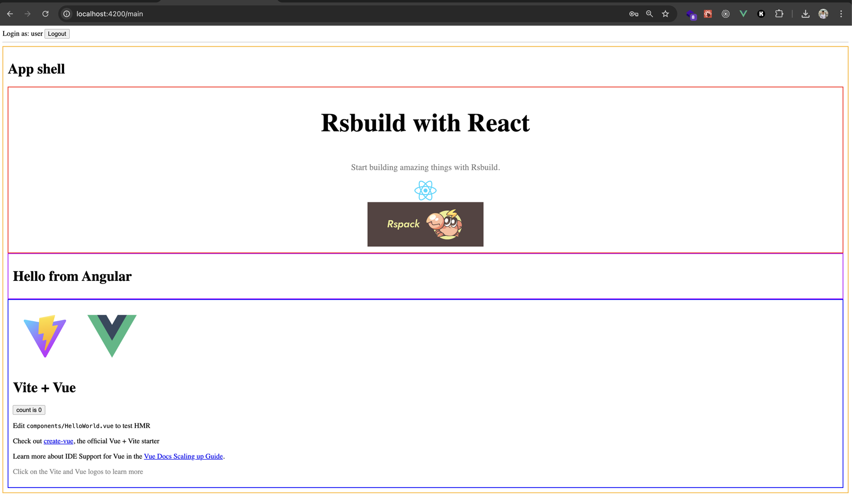
Task: Open the Extensions puzzle-piece menu
Action: 779,13
